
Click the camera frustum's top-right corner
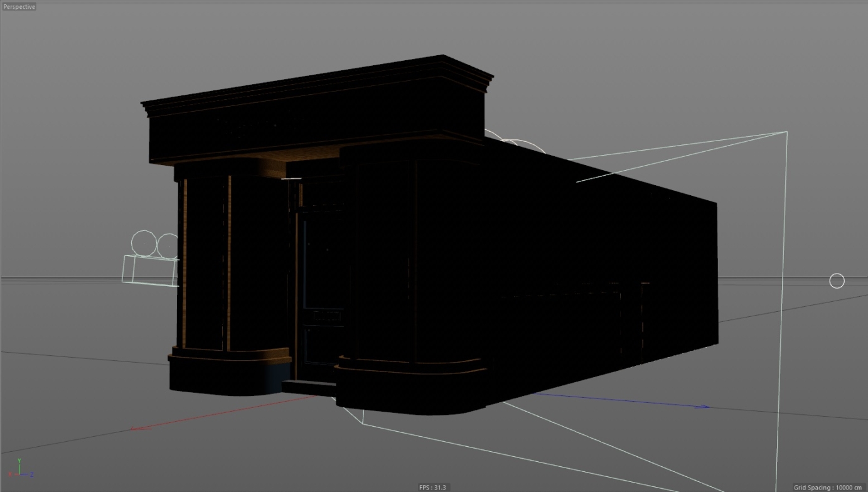pos(786,132)
